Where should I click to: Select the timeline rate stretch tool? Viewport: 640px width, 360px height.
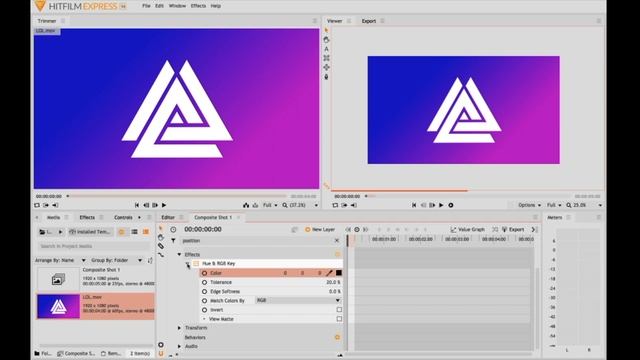coord(161,255)
